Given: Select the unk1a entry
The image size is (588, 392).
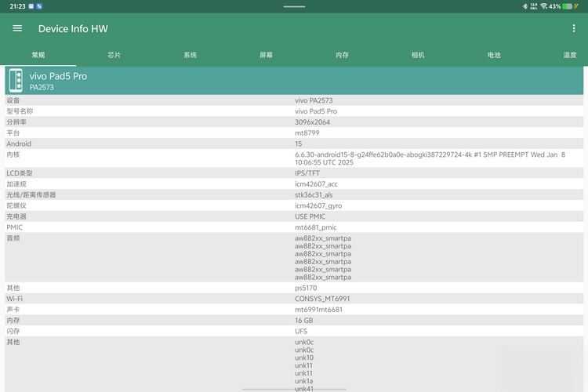Looking at the screenshot, I should (x=303, y=381).
